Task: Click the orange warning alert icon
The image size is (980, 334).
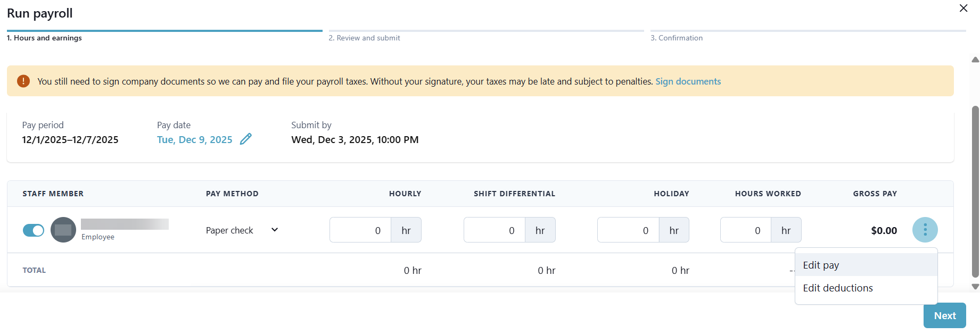Action: pos(23,81)
